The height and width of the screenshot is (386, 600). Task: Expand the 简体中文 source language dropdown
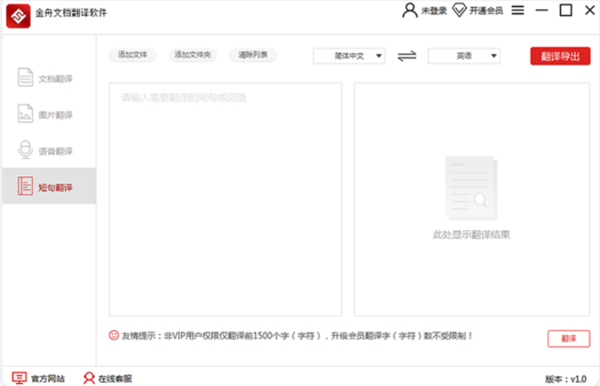tap(349, 56)
